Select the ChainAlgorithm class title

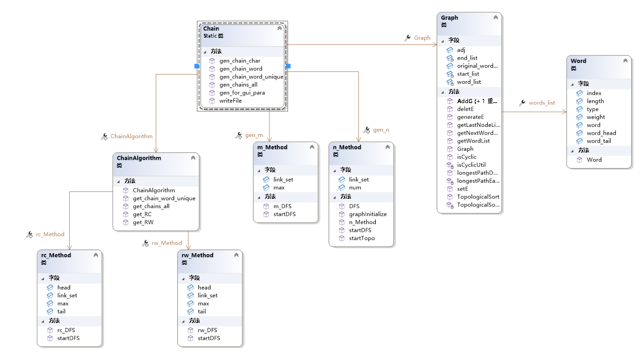[x=139, y=158]
